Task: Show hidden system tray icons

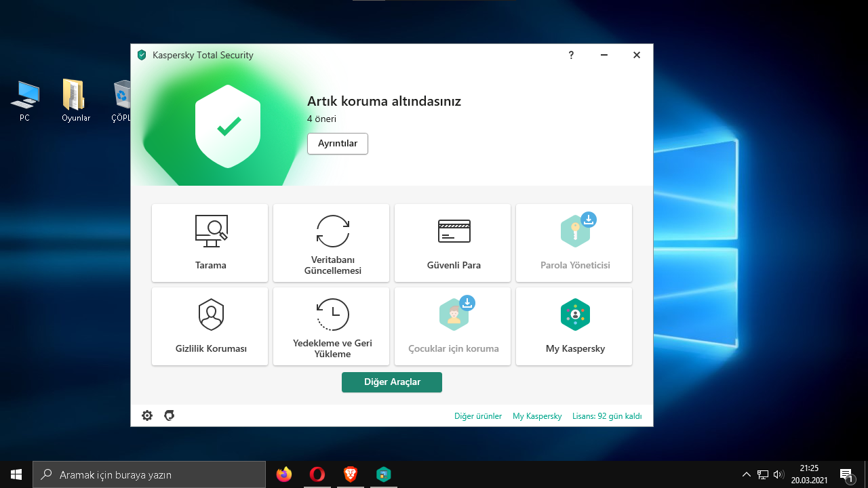Action: pyautogui.click(x=747, y=474)
